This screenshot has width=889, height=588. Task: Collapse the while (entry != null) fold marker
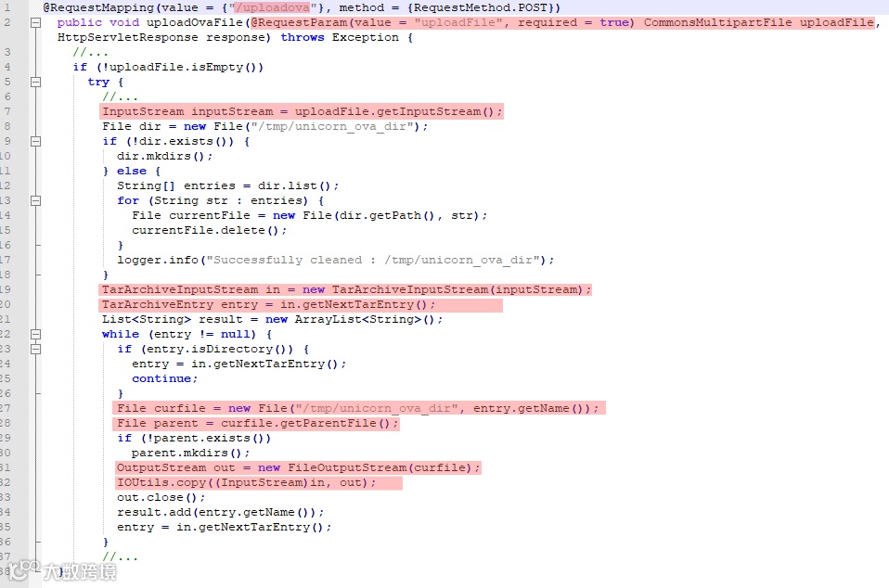[x=35, y=334]
